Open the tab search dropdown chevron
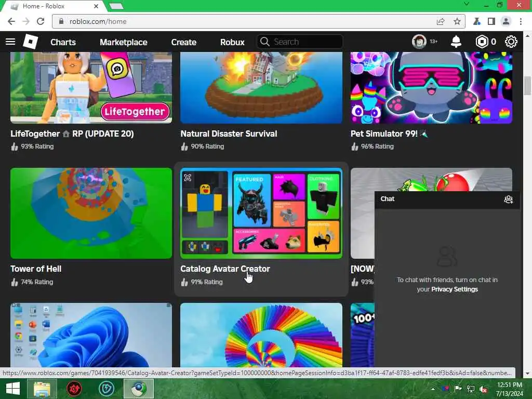 pos(467,4)
